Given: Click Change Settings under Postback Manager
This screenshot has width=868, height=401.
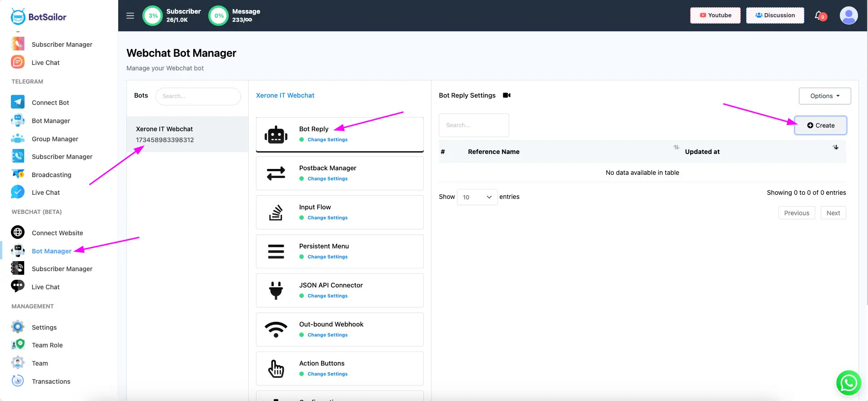Looking at the screenshot, I should pos(327,179).
